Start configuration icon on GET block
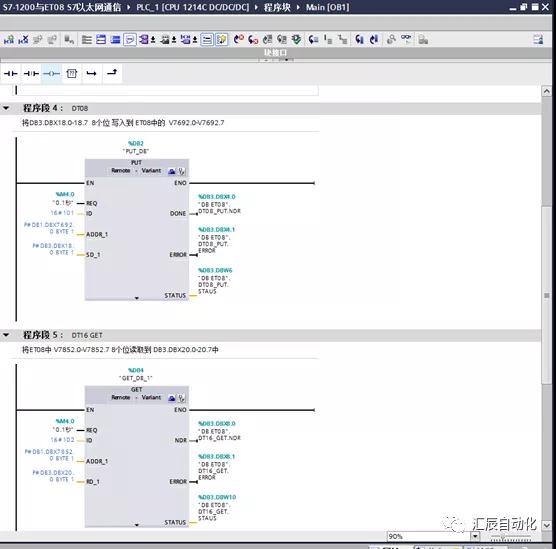The width and height of the screenshot is (556, 549). tap(172, 398)
